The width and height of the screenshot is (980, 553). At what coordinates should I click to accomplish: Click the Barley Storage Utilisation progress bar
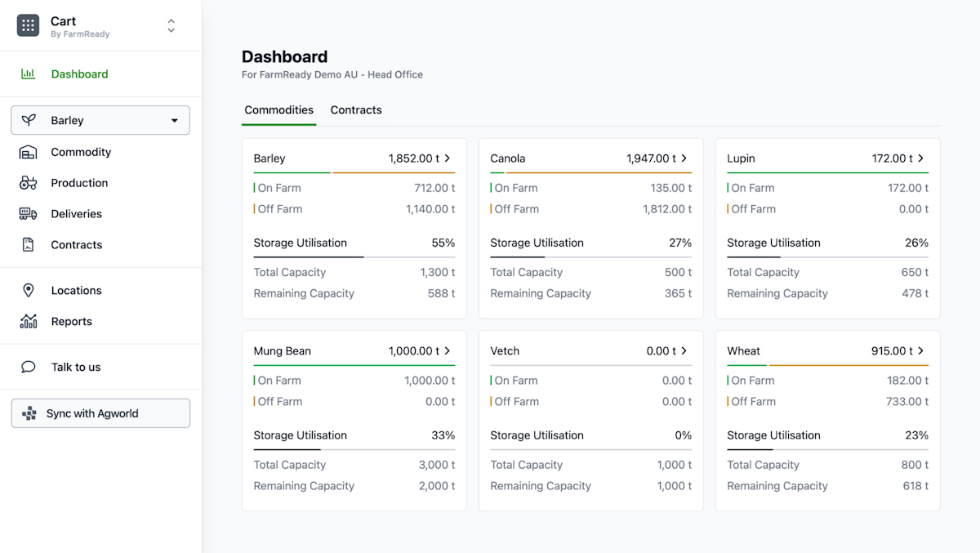pyautogui.click(x=354, y=257)
